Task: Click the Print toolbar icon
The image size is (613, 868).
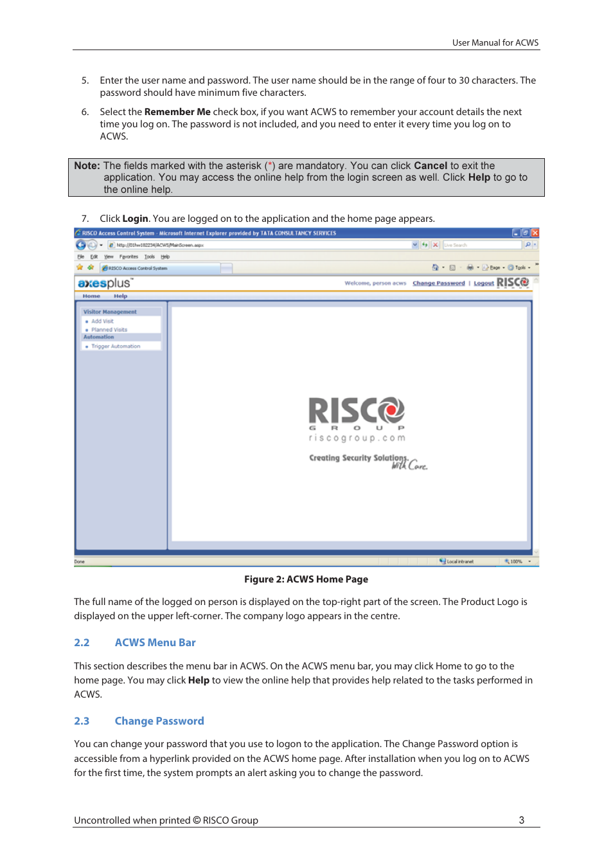Action: pos(470,267)
